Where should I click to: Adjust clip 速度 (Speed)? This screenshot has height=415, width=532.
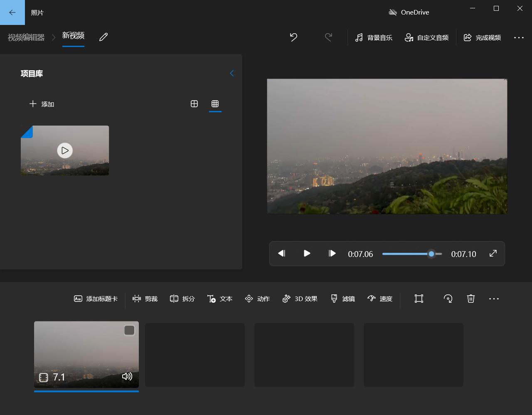pyautogui.click(x=379, y=299)
